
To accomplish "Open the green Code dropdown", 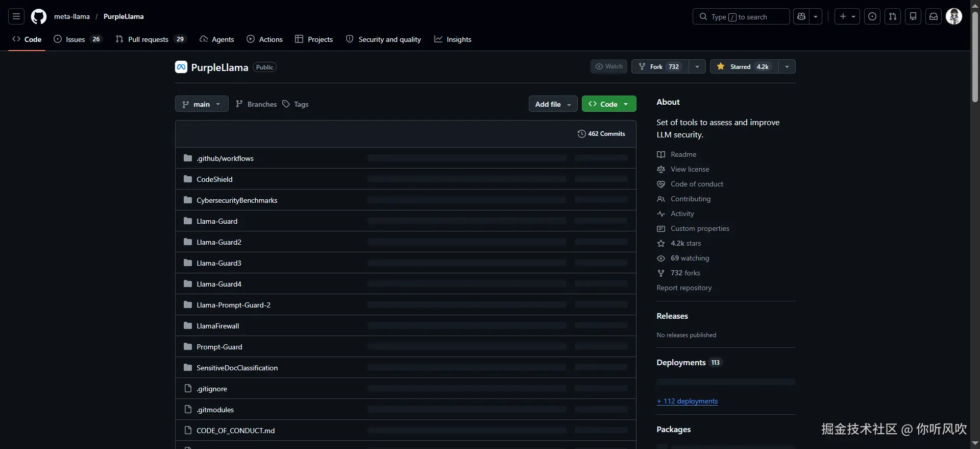I will pos(609,104).
